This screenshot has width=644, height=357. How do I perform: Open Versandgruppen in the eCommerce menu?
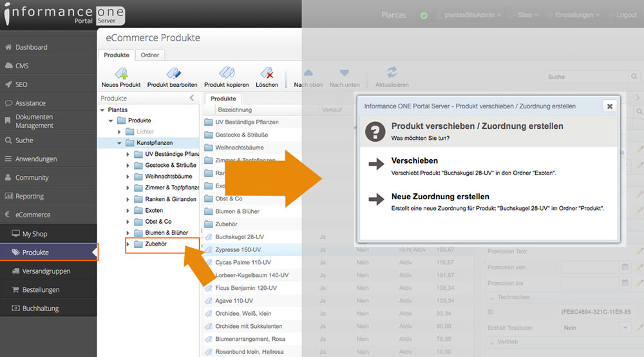pos(46,271)
